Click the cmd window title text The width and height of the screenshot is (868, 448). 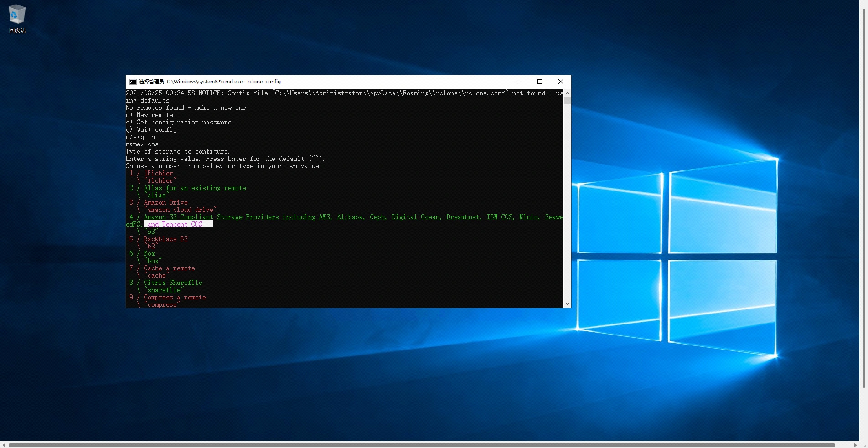pos(210,82)
